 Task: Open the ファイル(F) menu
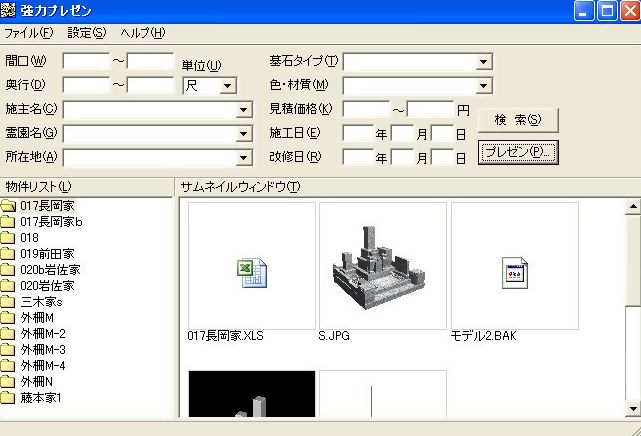click(29, 33)
